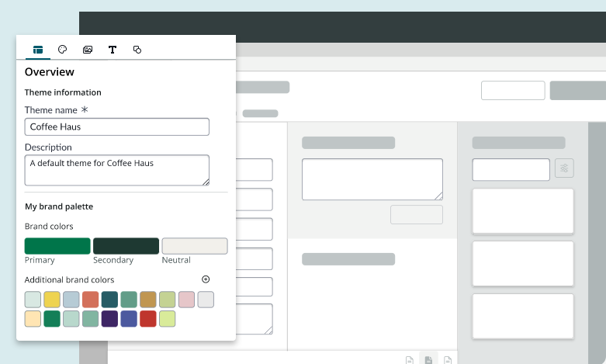The width and height of the screenshot is (606, 364).
Task: Pick the tan gold swatch
Action: pos(148,300)
